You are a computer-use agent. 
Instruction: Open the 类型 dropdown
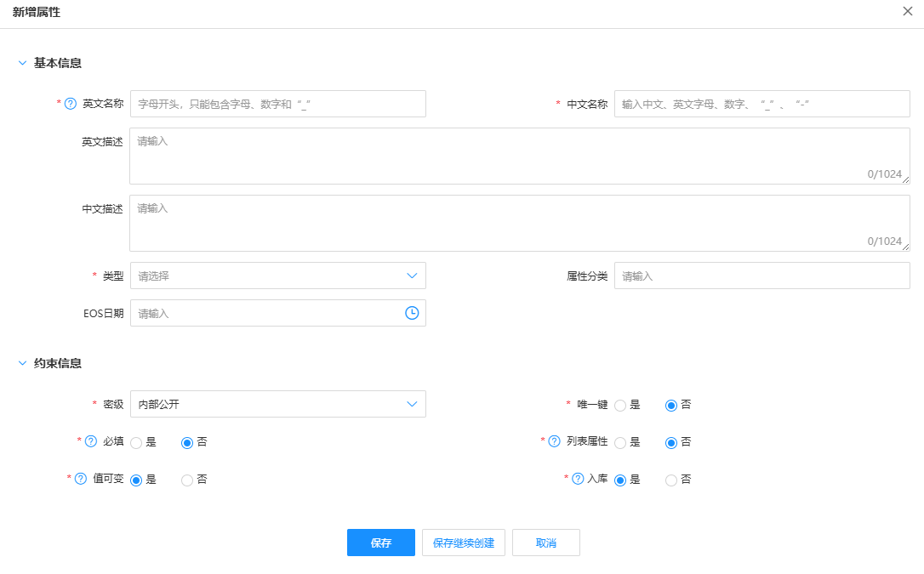(277, 276)
